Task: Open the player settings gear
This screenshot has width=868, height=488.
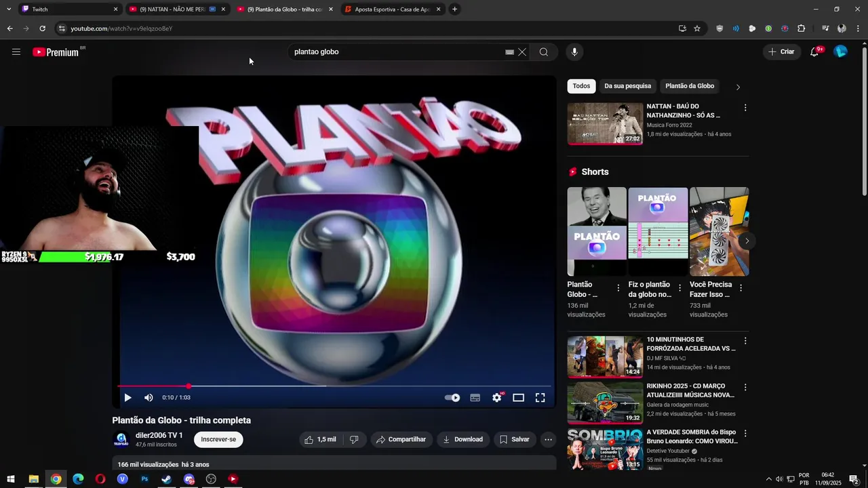Action: click(497, 398)
